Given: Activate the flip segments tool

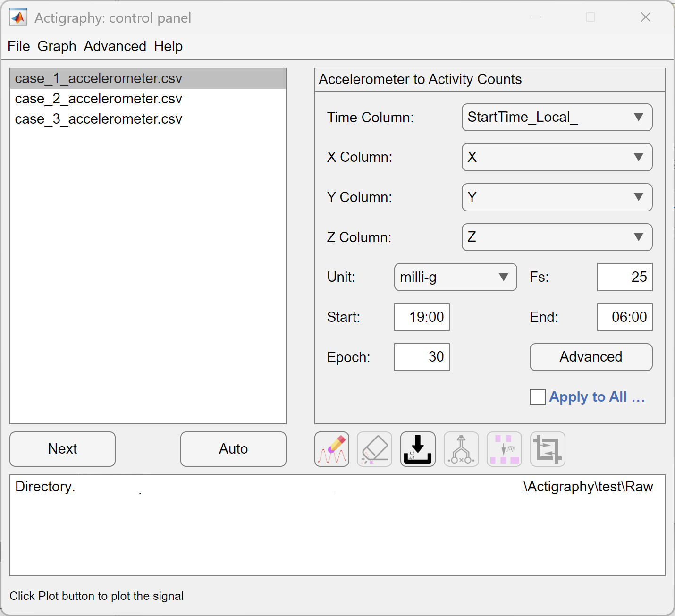Looking at the screenshot, I should [504, 449].
